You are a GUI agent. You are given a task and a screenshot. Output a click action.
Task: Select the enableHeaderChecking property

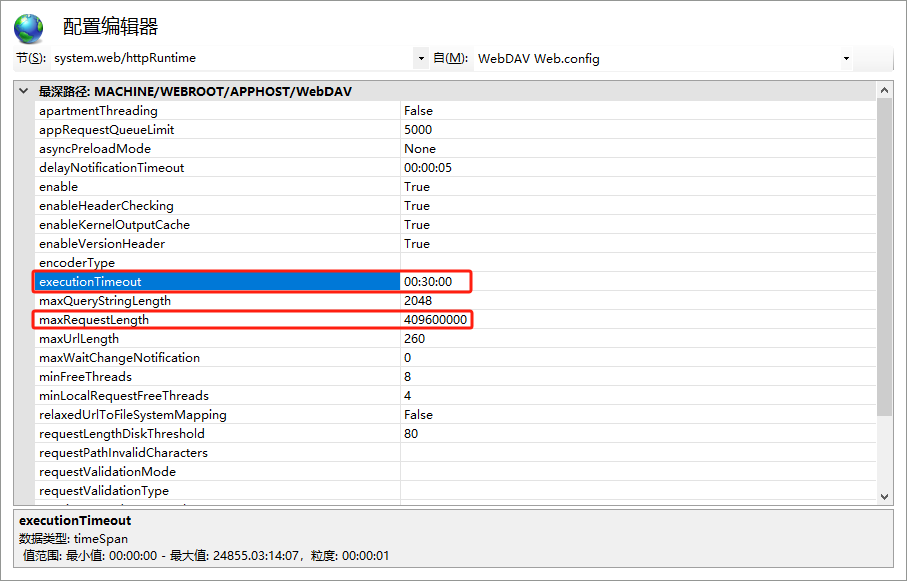(106, 206)
